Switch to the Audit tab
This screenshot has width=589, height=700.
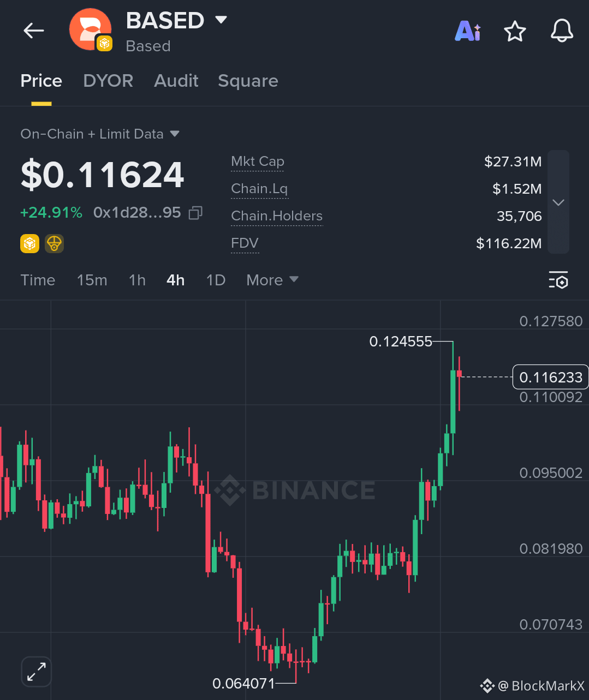coord(176,81)
